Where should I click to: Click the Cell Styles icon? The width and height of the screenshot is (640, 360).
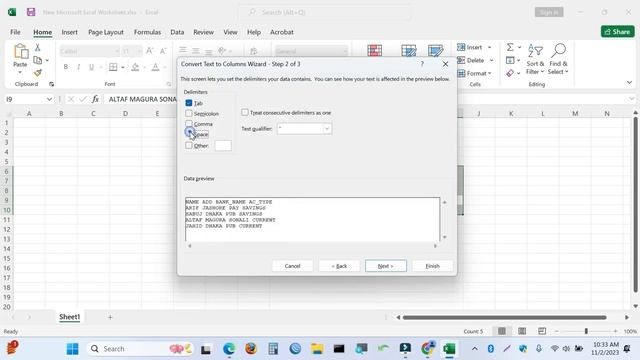(436, 50)
